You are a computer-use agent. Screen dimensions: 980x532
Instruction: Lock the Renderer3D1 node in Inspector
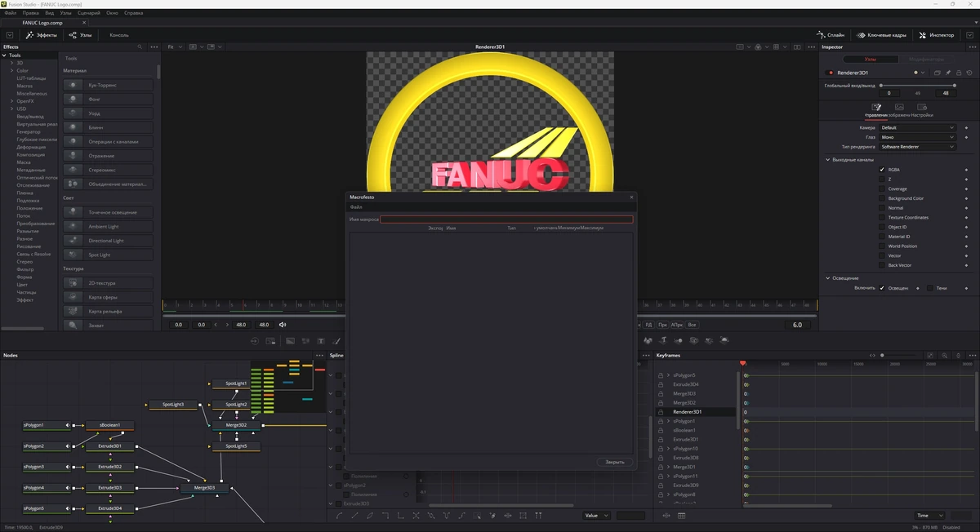coord(960,73)
